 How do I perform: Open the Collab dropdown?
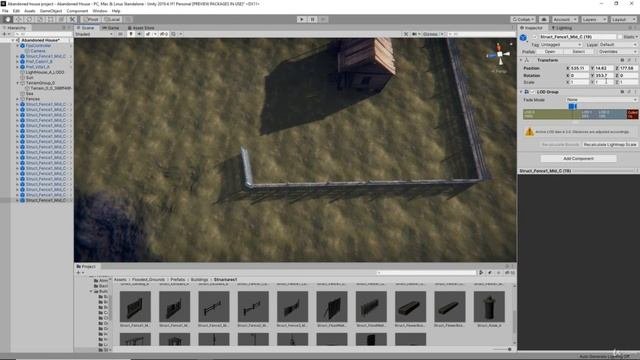[x=523, y=19]
